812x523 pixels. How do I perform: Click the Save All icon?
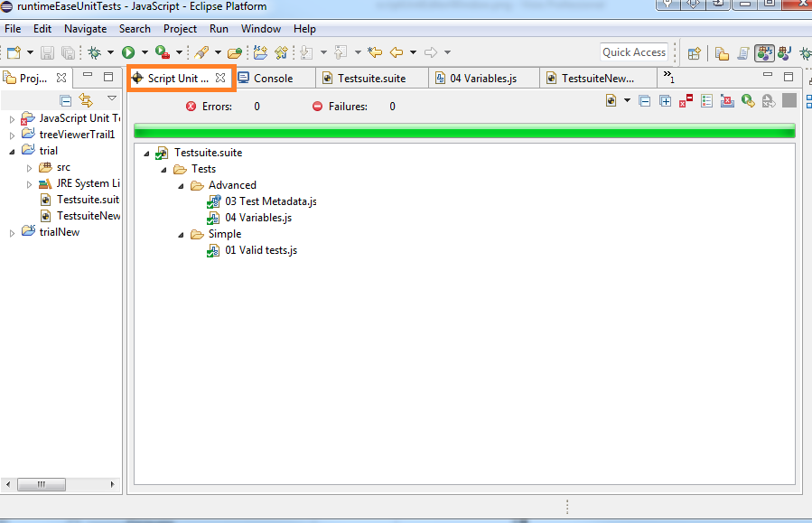(x=68, y=51)
